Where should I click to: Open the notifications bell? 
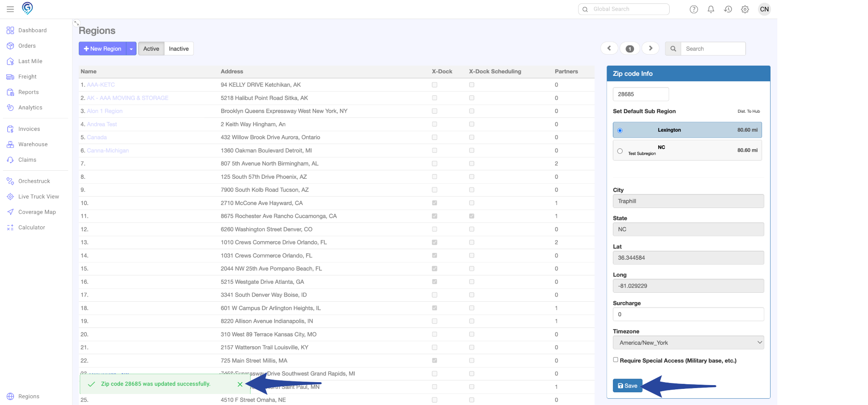click(711, 9)
